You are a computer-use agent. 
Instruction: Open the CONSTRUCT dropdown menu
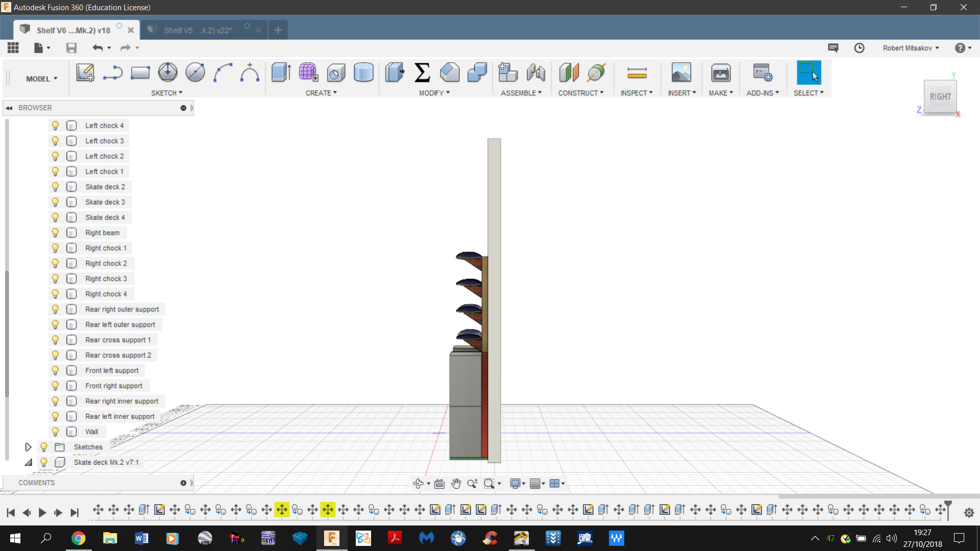[x=581, y=93]
